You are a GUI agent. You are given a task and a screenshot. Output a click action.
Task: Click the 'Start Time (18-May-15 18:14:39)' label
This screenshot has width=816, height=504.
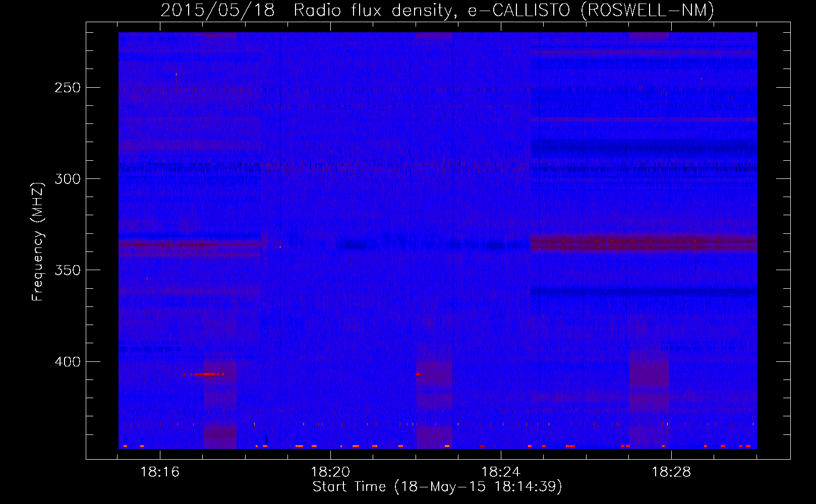point(437,487)
